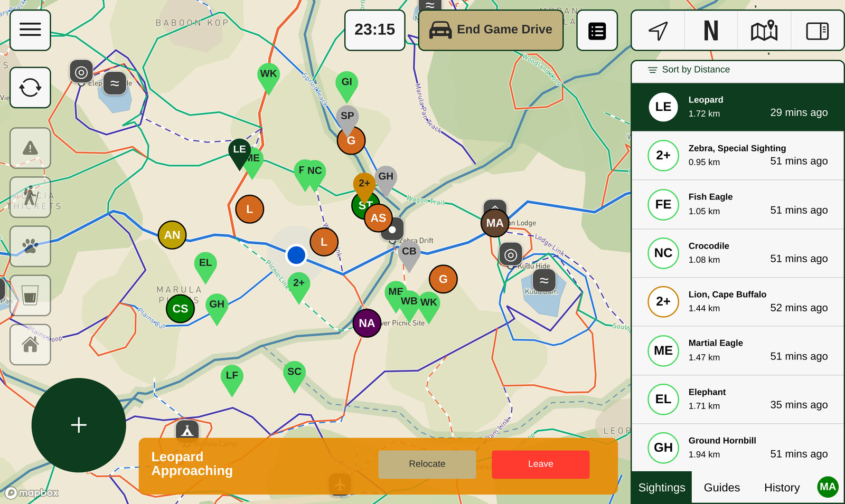845x504 pixels.
Task: Open the MA user profile badge
Action: click(x=828, y=487)
